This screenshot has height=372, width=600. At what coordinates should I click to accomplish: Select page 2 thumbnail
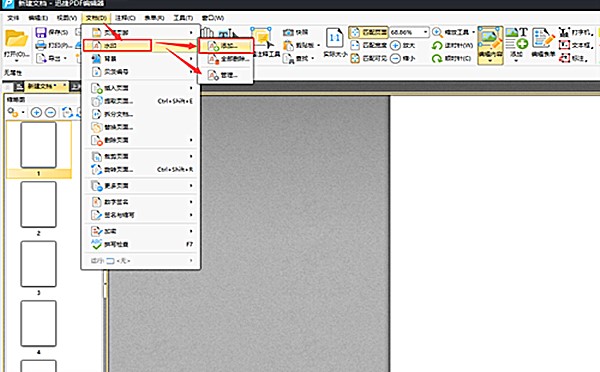click(38, 205)
